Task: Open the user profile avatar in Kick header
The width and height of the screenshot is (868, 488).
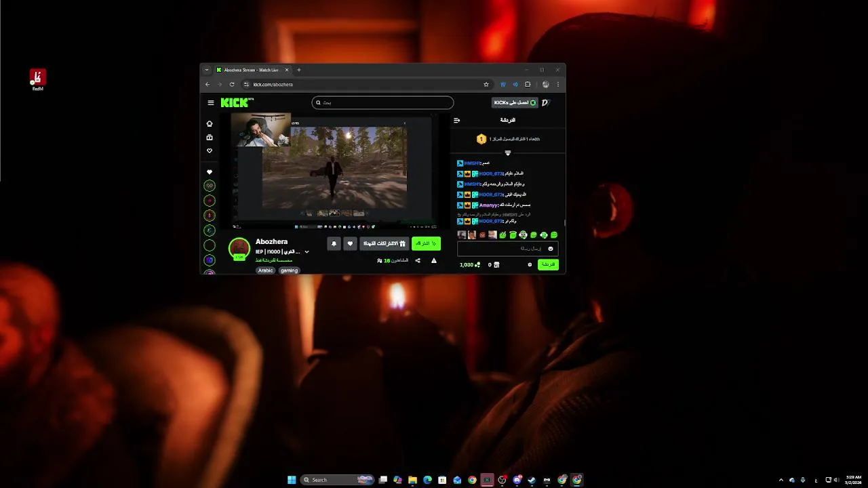Action: 546,102
